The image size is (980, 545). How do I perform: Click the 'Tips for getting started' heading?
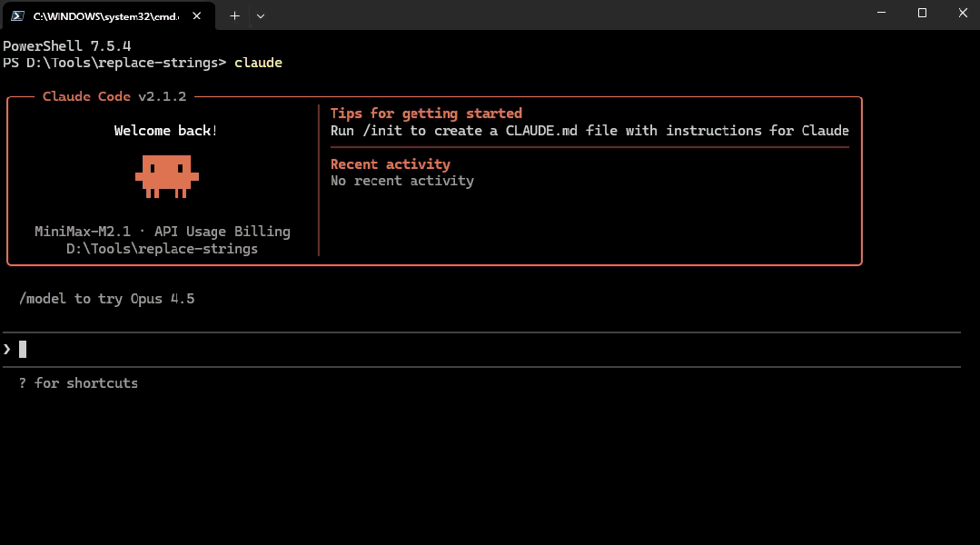click(x=426, y=114)
